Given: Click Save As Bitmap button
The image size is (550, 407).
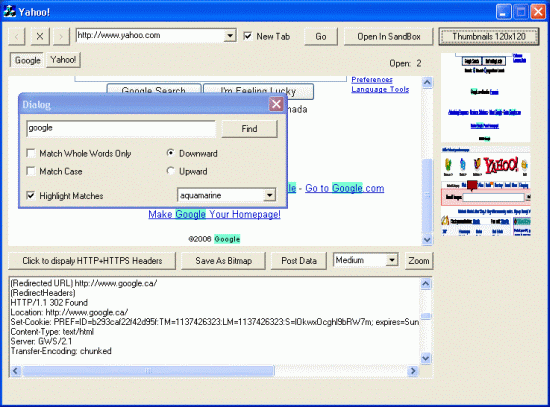Looking at the screenshot, I should tap(223, 261).
